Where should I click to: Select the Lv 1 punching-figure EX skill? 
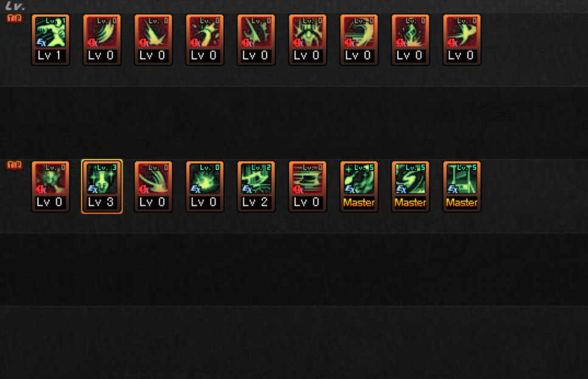tap(50, 40)
